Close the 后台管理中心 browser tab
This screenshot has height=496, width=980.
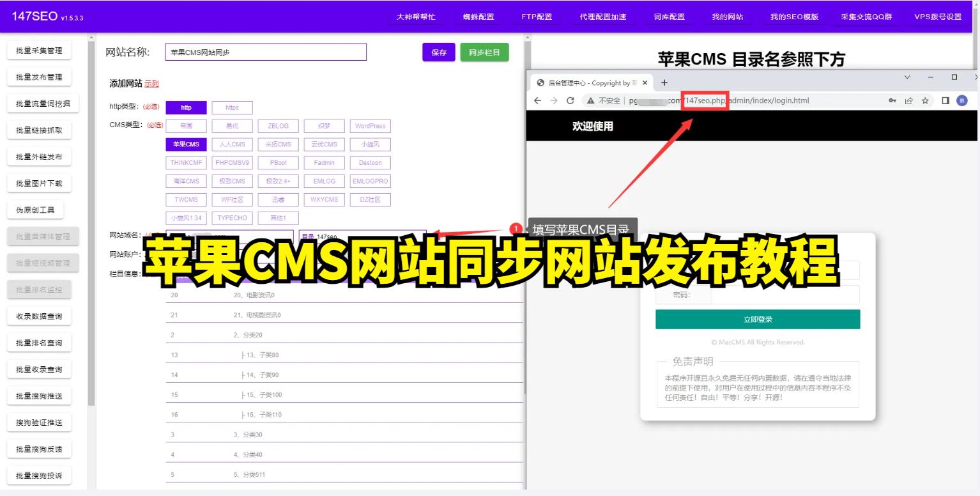[x=645, y=82]
